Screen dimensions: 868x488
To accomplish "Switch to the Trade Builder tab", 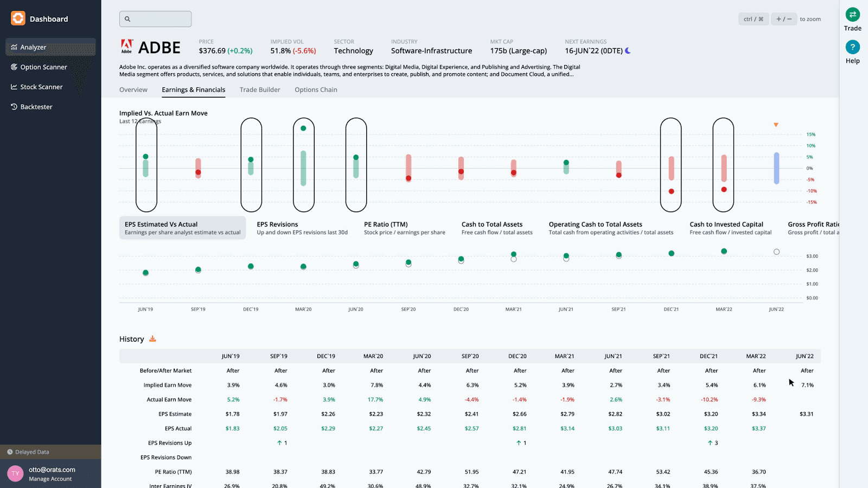I will point(260,90).
